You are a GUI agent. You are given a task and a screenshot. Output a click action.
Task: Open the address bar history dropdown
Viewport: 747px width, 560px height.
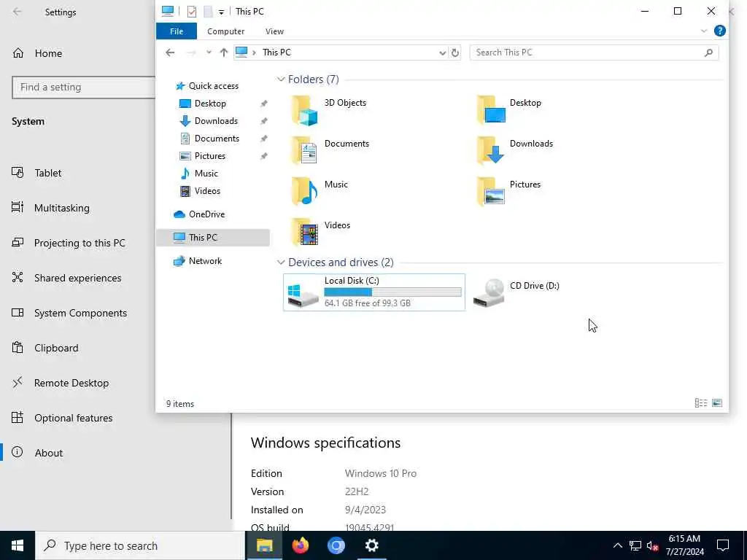click(442, 52)
